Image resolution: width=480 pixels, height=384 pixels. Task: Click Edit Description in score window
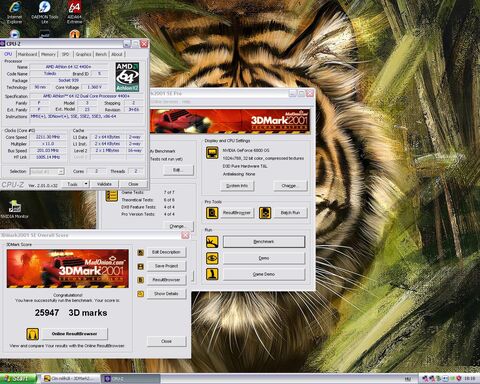(x=166, y=252)
